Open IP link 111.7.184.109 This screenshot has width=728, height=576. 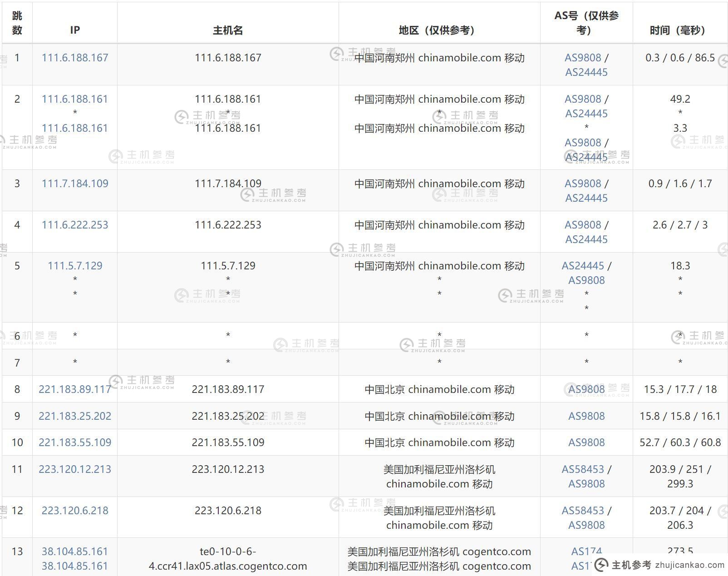tap(75, 184)
